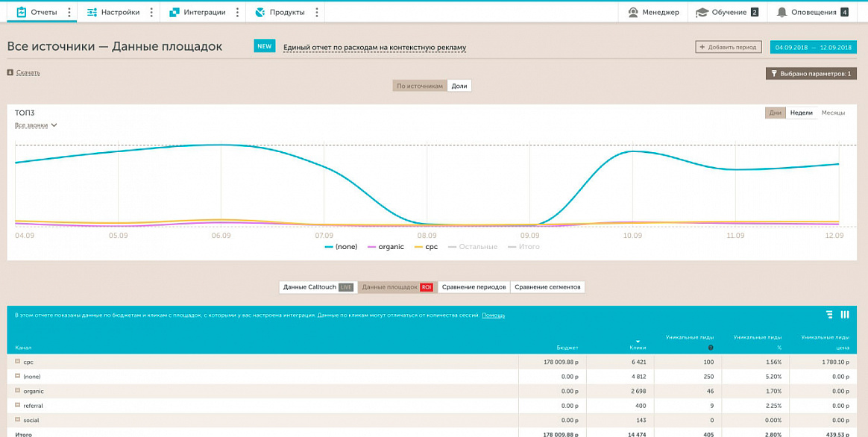Open the Отчеты reports icon
This screenshot has height=437, width=868.
(x=22, y=12)
